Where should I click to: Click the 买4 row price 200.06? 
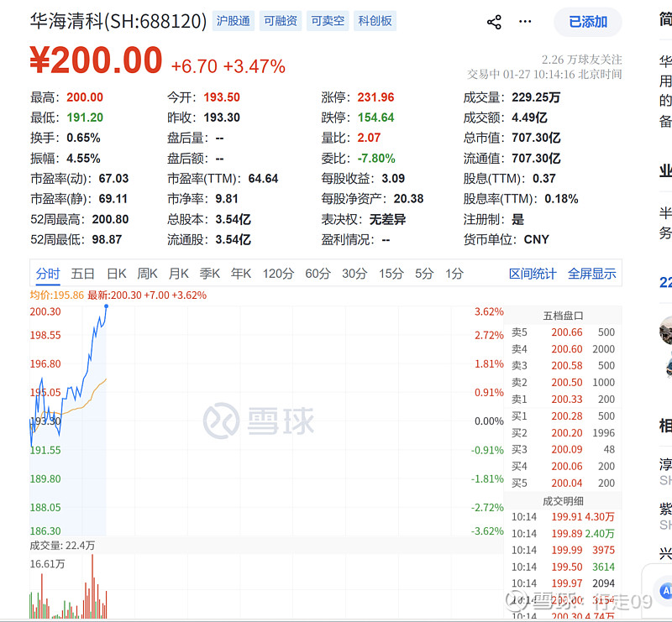tap(566, 466)
